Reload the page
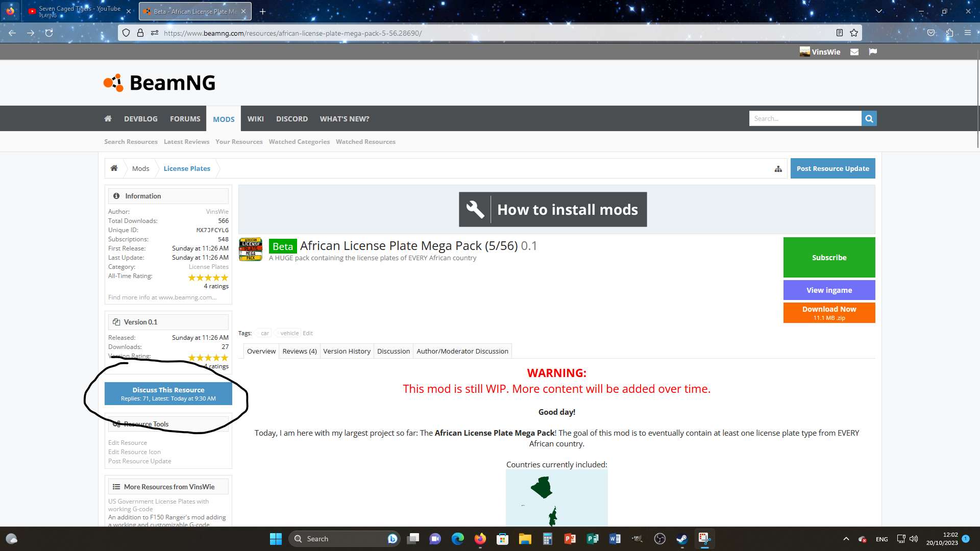 pyautogui.click(x=49, y=33)
